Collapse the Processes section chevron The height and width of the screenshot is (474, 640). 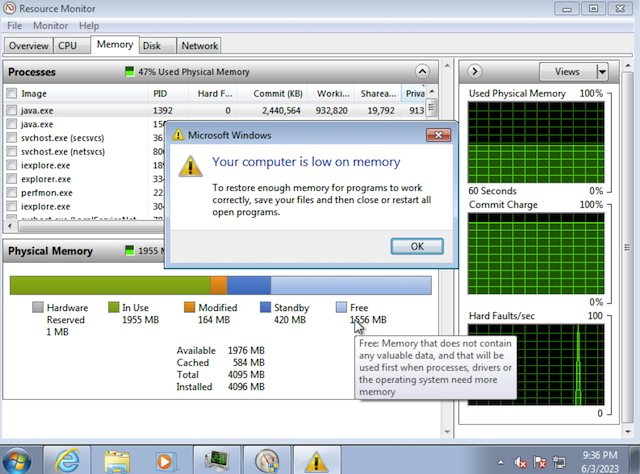click(422, 72)
